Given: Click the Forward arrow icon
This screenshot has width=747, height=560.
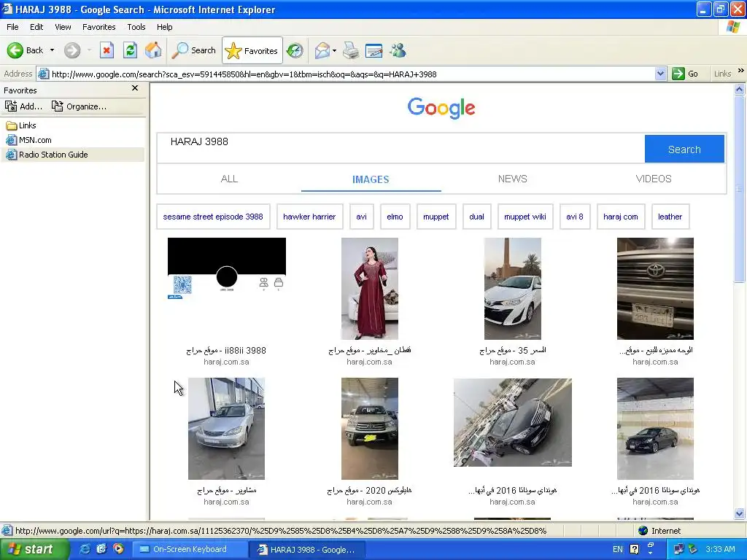Looking at the screenshot, I should [x=72, y=50].
